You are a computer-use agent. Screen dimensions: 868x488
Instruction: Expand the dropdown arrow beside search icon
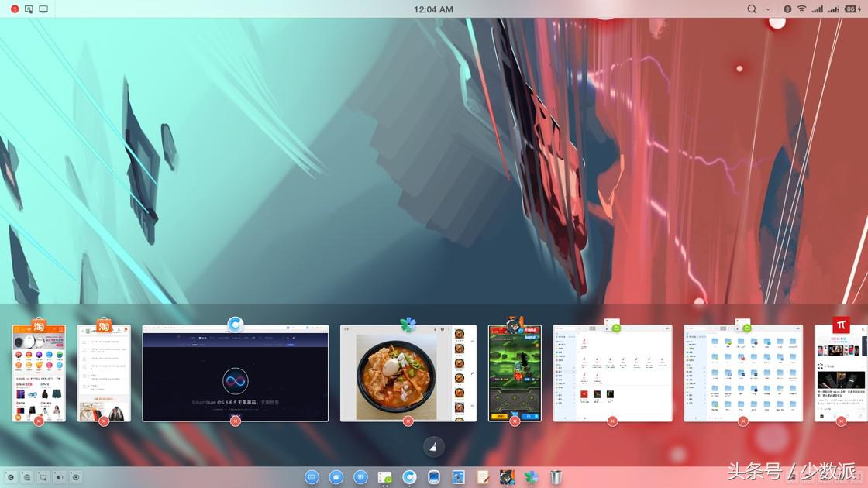(x=768, y=9)
